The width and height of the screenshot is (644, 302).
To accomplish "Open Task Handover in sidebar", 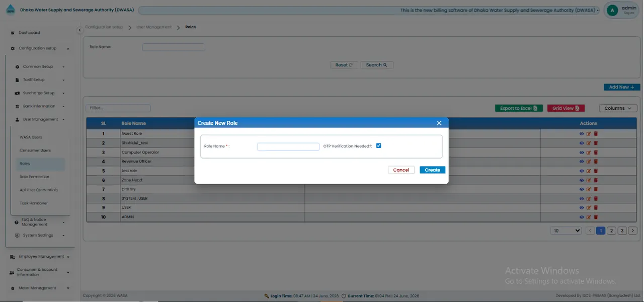I will (x=34, y=203).
